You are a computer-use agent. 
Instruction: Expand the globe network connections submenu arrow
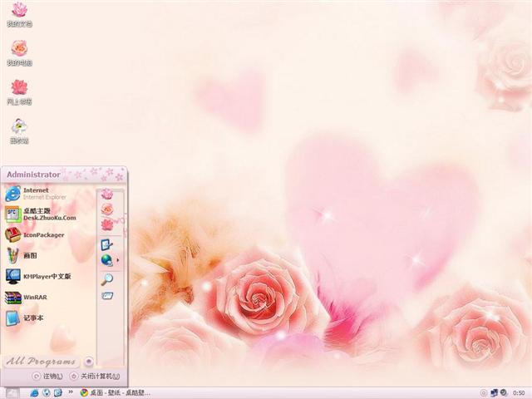pos(117,260)
